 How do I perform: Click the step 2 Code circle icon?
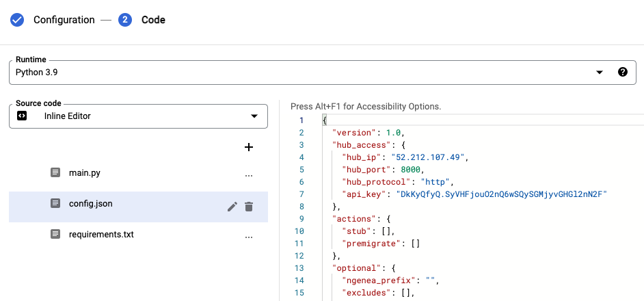pyautogui.click(x=124, y=20)
